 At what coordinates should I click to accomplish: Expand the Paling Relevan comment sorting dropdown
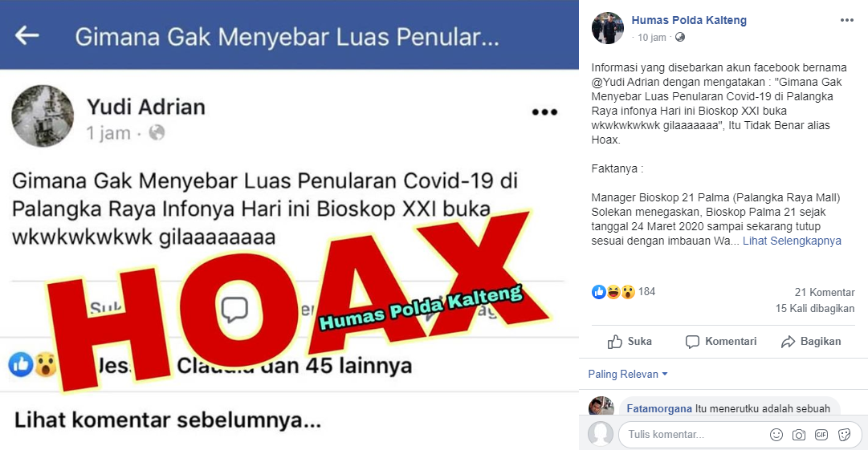628,375
